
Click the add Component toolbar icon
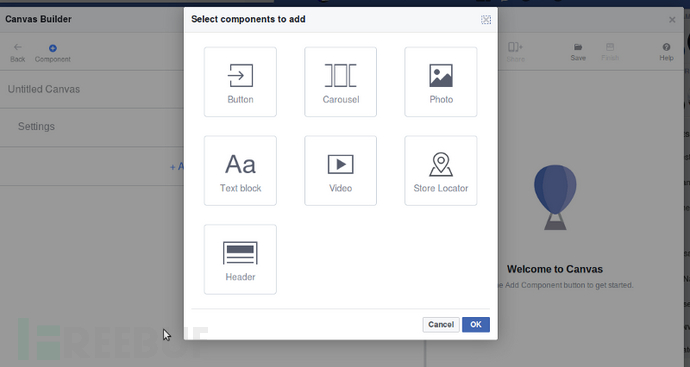pyautogui.click(x=53, y=53)
